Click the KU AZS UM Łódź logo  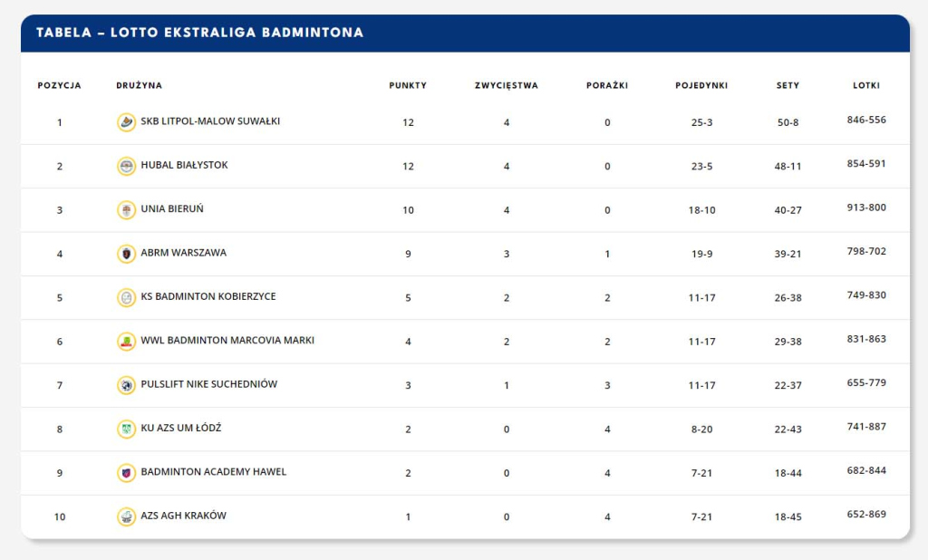127,429
